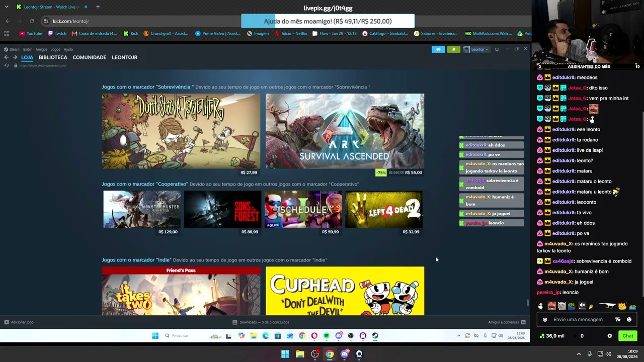Open the Amigos menu in Steam

pyautogui.click(x=41, y=49)
